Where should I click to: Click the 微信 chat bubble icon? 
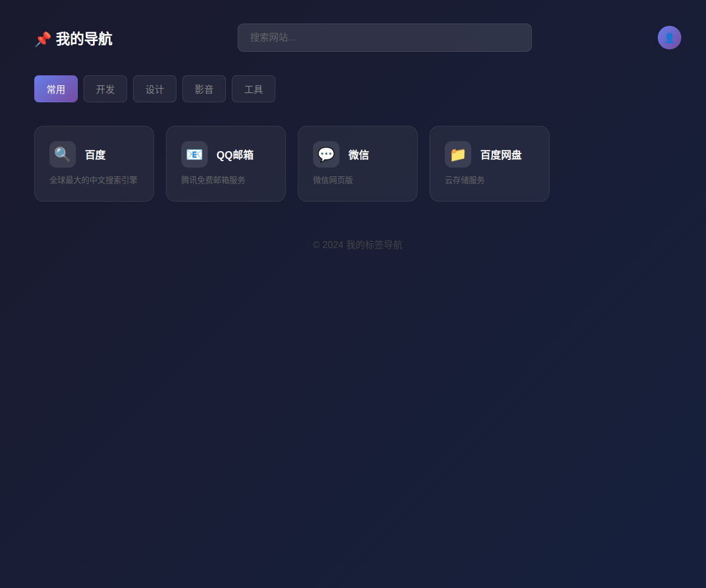click(326, 153)
